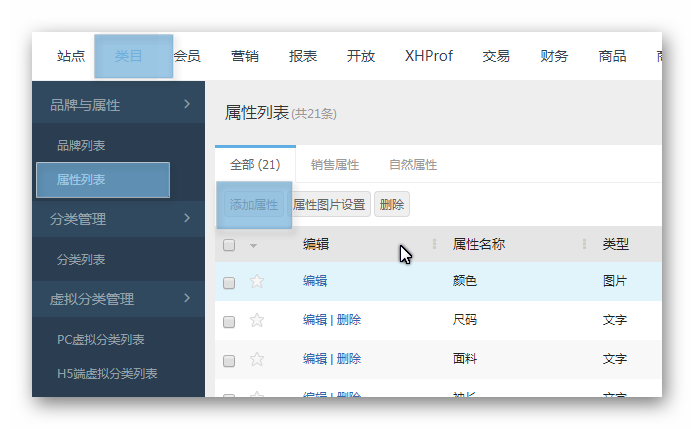The width and height of the screenshot is (694, 429).
Task: Open the selection dropdown arrow in header
Action: click(253, 246)
